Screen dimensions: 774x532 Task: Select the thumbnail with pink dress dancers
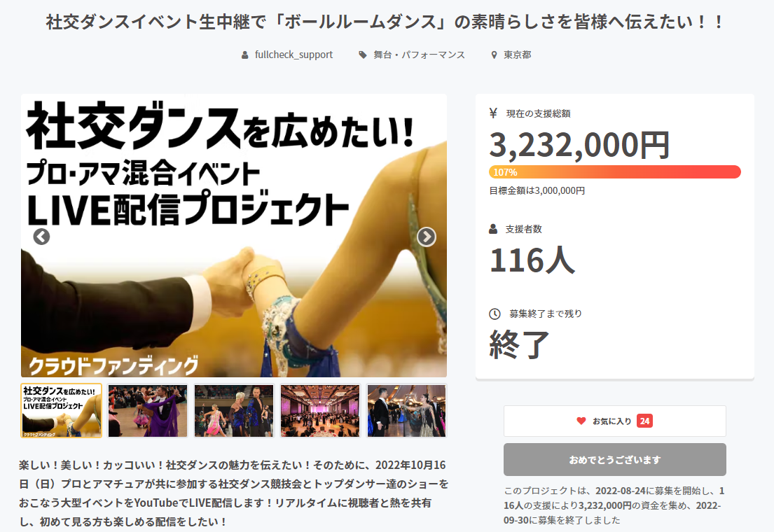pos(234,411)
